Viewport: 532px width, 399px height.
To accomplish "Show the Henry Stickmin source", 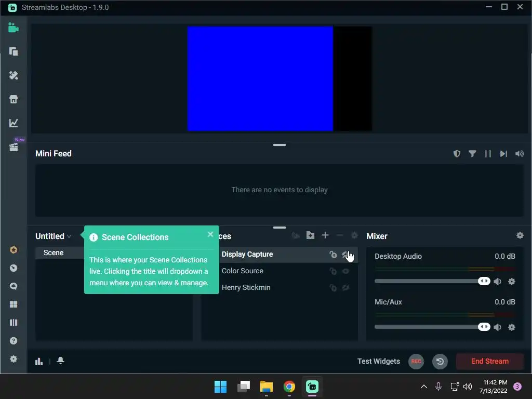I will 345,288.
